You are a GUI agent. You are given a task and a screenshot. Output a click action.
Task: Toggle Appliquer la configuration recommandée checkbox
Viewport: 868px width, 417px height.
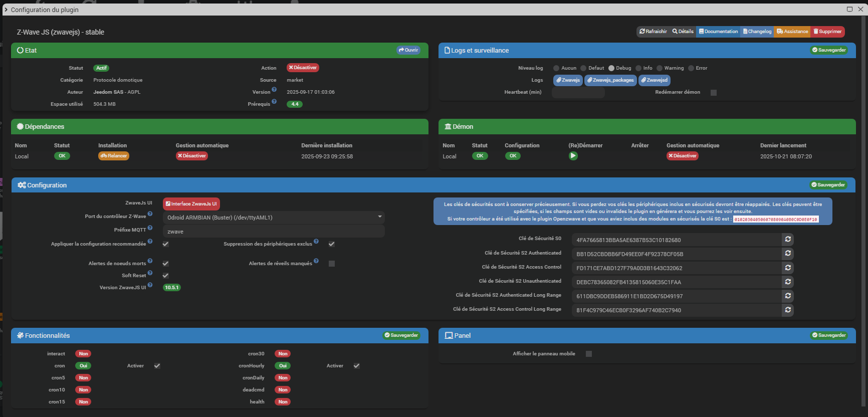tap(165, 244)
